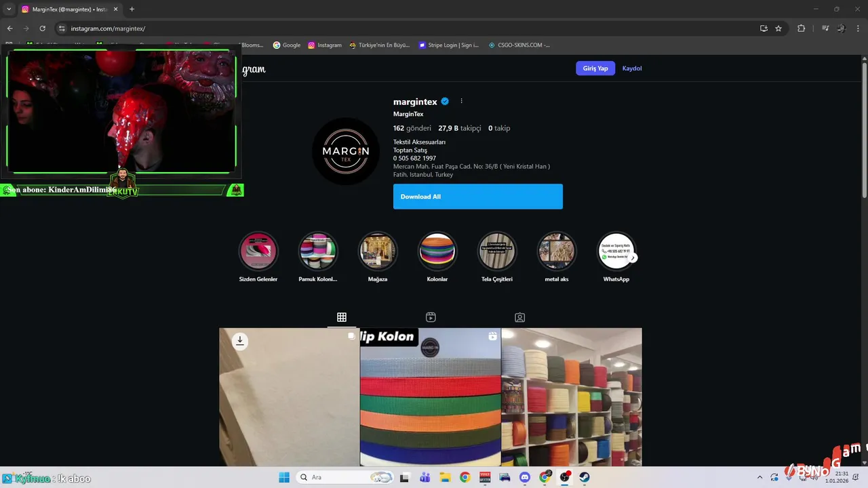The height and width of the screenshot is (488, 868).
Task: Open the Google bookmark
Action: (287, 45)
